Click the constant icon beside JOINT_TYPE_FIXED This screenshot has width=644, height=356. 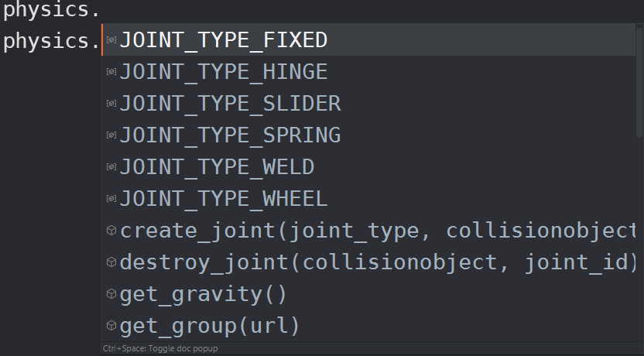(111, 39)
